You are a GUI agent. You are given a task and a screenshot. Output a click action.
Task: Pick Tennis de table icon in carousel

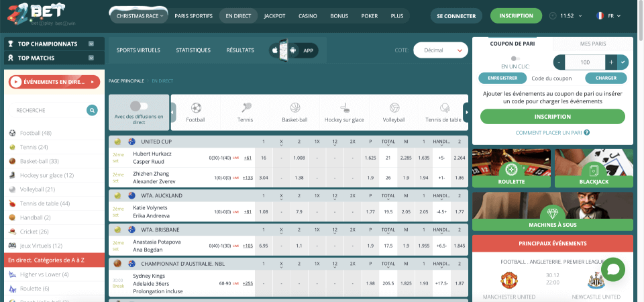tap(444, 107)
